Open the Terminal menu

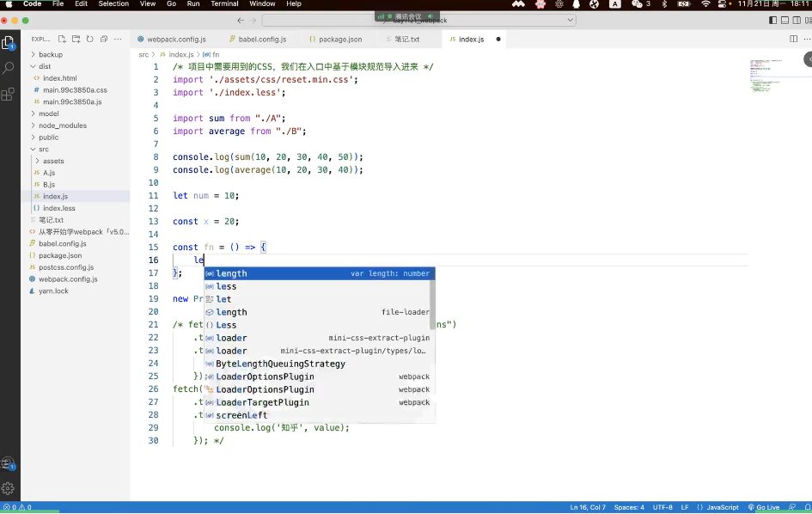point(224,3)
